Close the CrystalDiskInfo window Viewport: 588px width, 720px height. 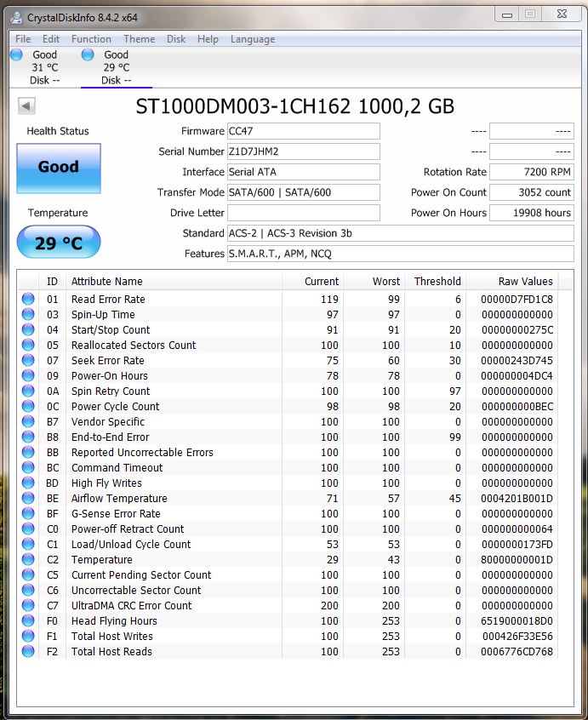coord(562,14)
